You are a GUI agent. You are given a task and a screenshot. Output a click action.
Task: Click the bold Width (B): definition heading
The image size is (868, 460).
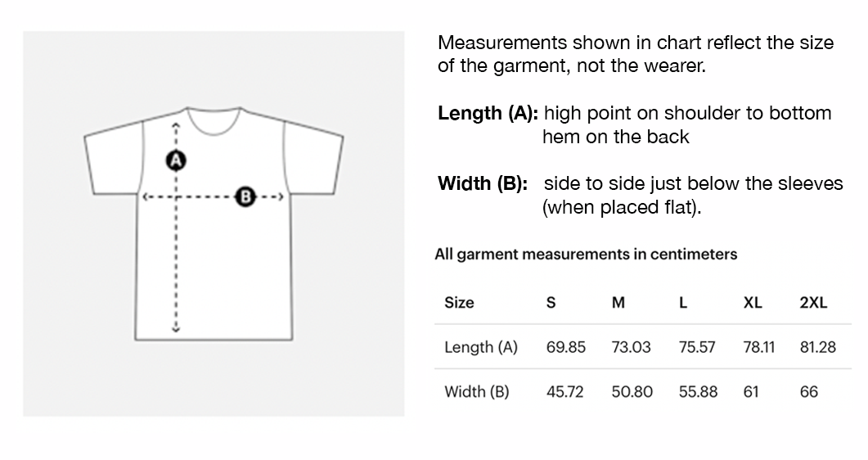click(483, 183)
